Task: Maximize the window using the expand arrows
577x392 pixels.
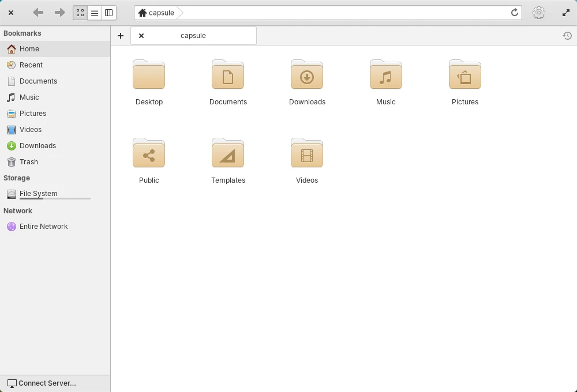Action: (x=566, y=13)
